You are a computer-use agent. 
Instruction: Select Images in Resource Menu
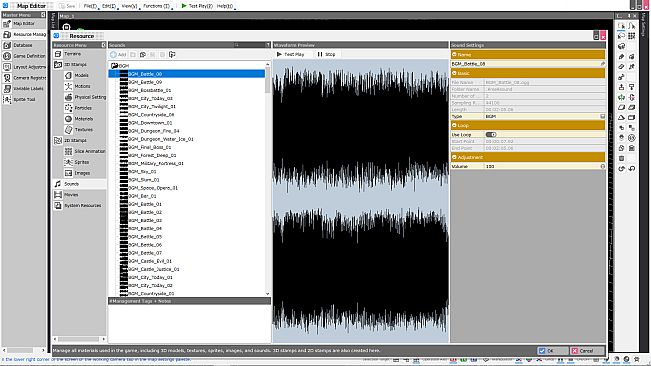click(84, 173)
